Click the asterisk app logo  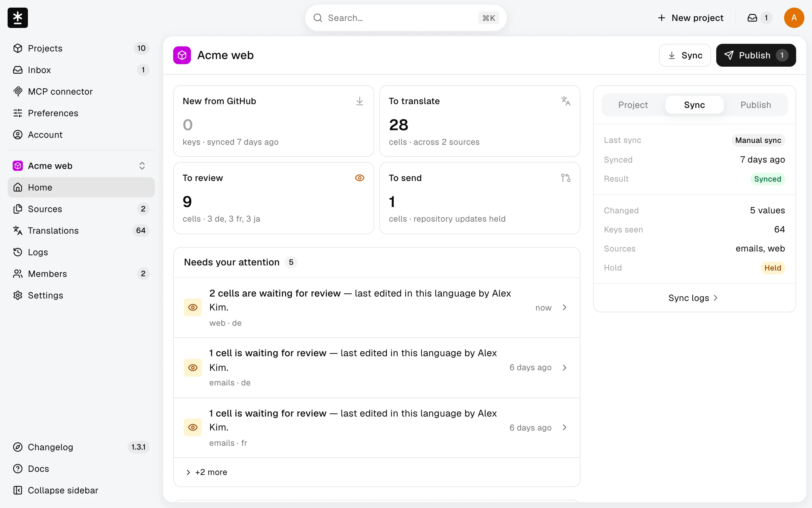[18, 18]
